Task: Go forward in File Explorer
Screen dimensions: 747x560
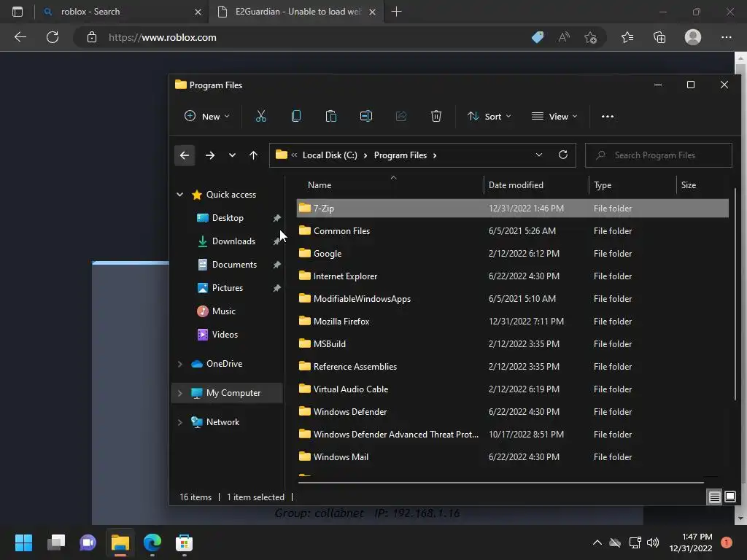Action: tap(209, 155)
